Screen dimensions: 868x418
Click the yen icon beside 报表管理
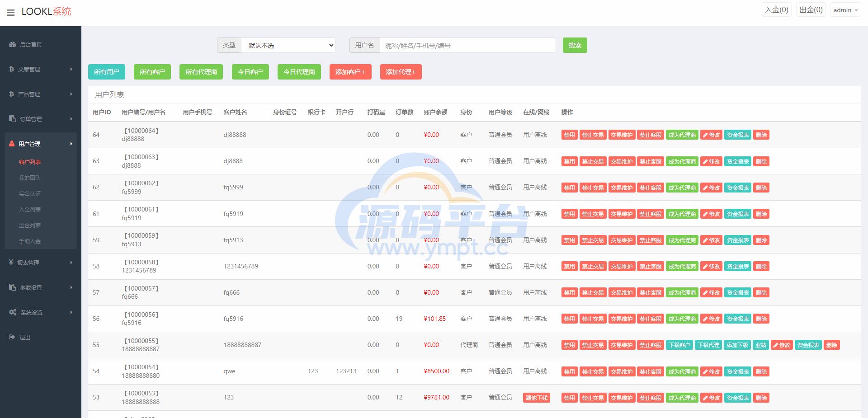pos(11,263)
